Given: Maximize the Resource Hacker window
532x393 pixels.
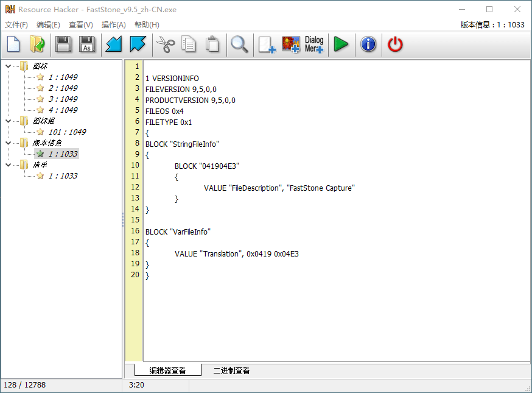Looking at the screenshot, I should pyautogui.click(x=489, y=9).
